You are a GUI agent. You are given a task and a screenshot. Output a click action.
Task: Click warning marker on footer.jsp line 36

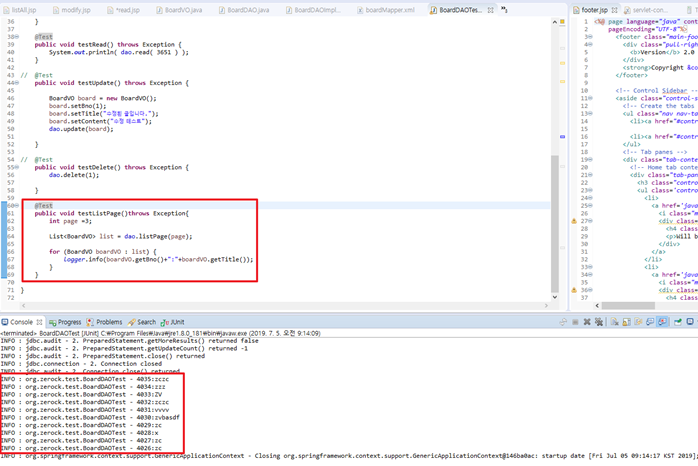coord(574,290)
